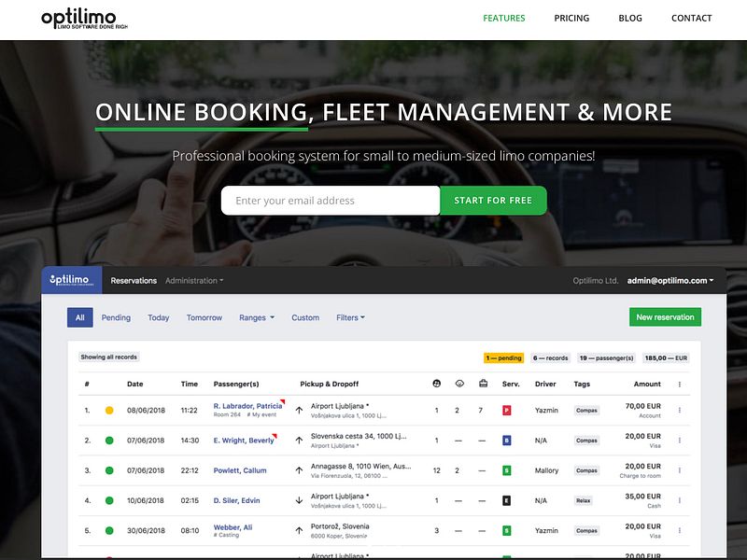Click the Relax tag in row 4
The height and width of the screenshot is (560, 747).
[583, 500]
